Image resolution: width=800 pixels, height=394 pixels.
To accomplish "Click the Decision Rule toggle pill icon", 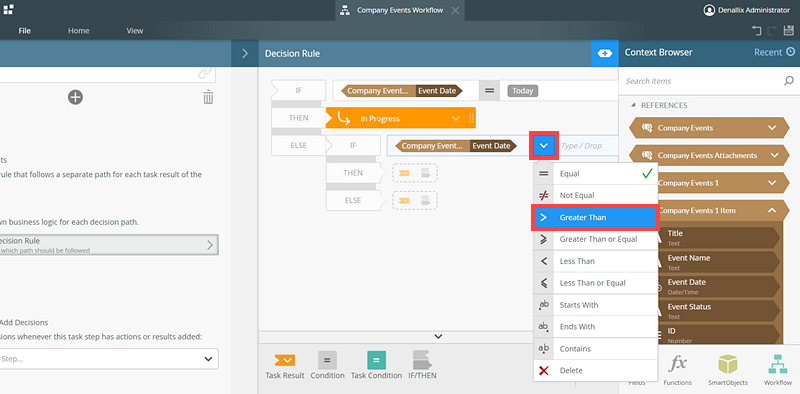I will click(x=605, y=53).
